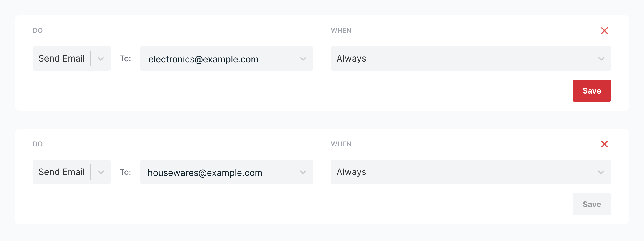Click the To: label before electronics@example.com
The height and width of the screenshot is (241, 644).
tap(125, 58)
